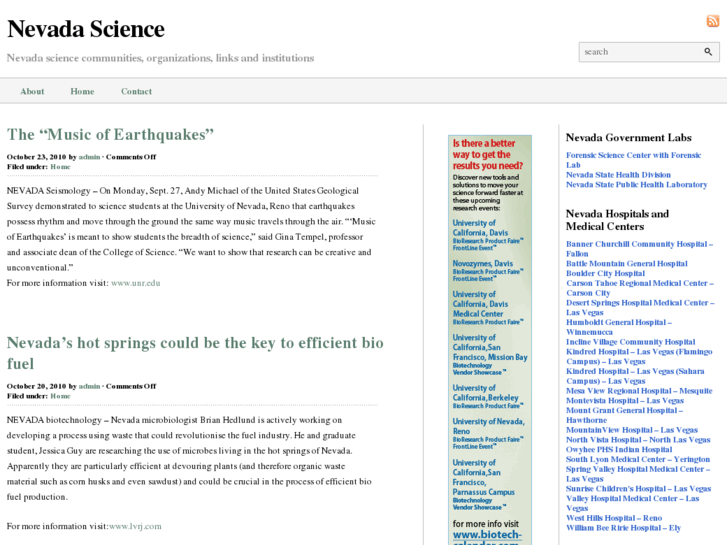Open the Contact menu item
Image resolution: width=727 pixels, height=545 pixels.
(136, 91)
